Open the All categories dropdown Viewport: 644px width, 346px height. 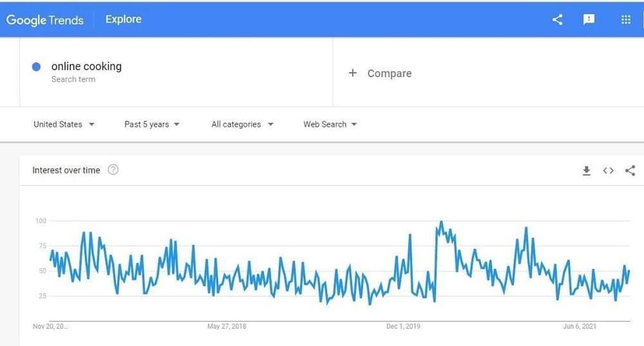243,124
